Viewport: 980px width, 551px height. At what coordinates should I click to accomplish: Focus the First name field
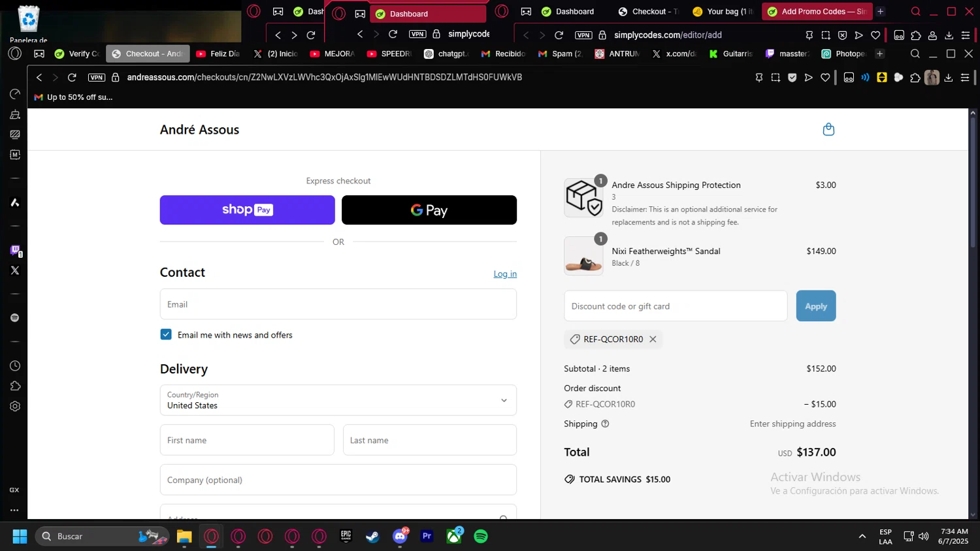(x=247, y=440)
